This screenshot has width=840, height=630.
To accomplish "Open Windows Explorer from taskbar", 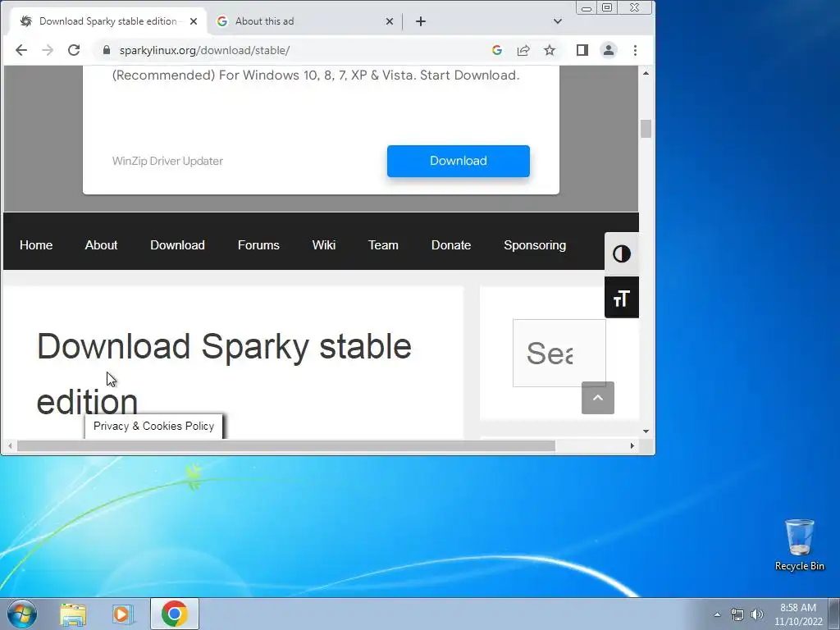I will 73,614.
